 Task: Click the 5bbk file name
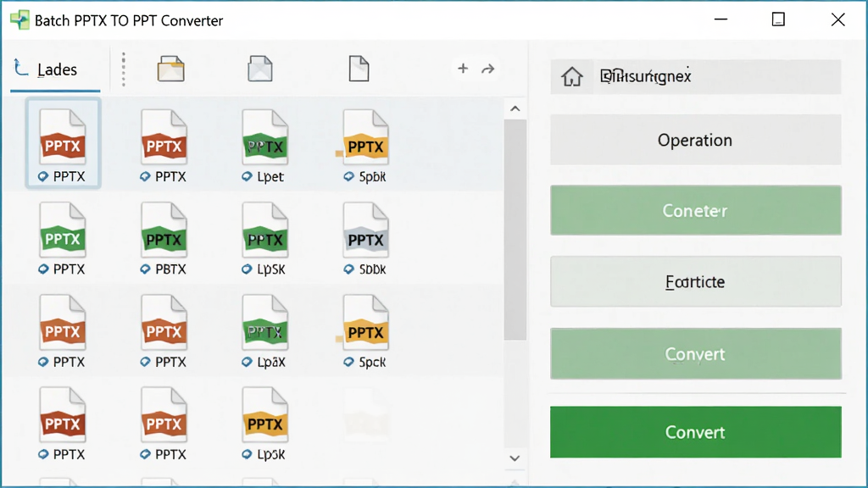point(373,269)
